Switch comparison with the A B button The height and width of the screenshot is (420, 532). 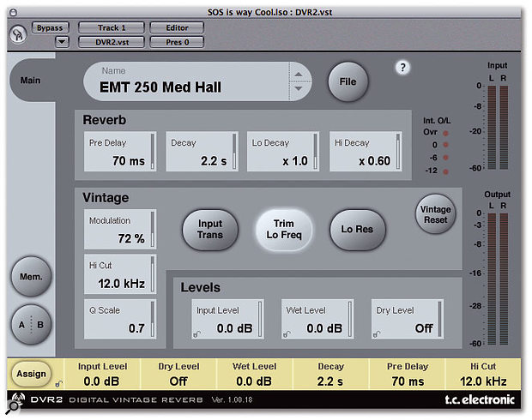coord(31,324)
